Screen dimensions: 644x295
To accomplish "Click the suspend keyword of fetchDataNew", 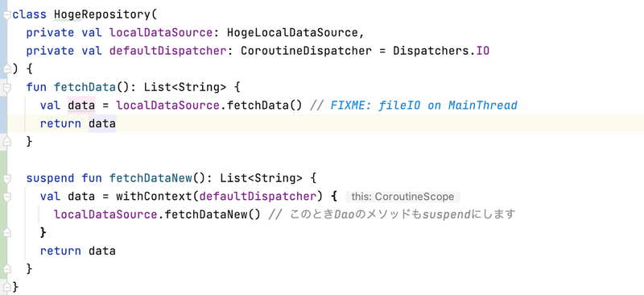I will 50,178.
